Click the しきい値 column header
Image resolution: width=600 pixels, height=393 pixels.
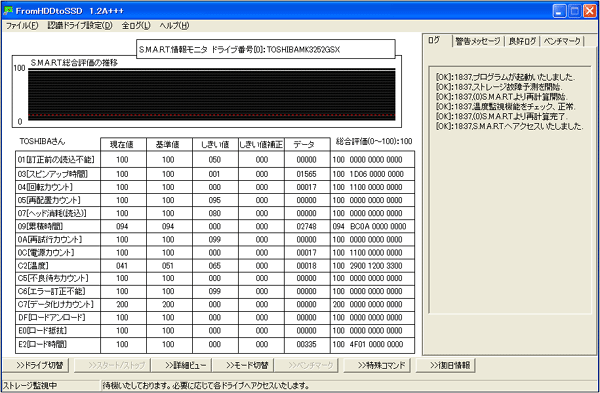[x=215, y=144]
